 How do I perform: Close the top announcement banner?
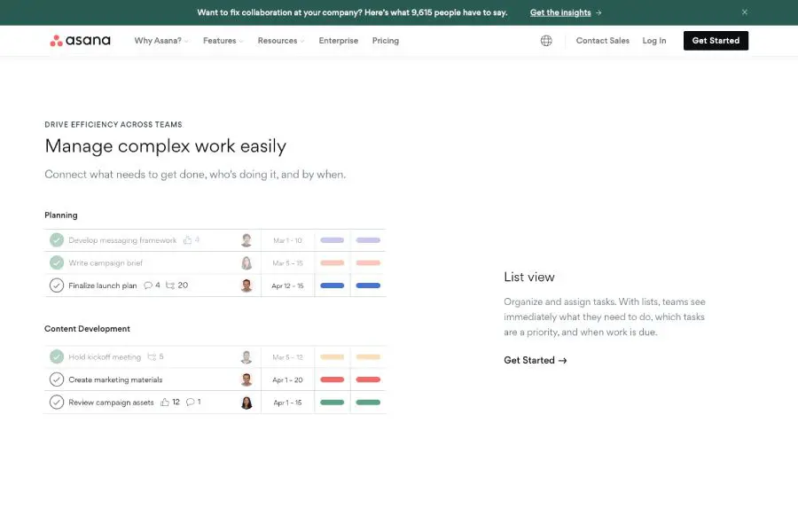point(745,12)
